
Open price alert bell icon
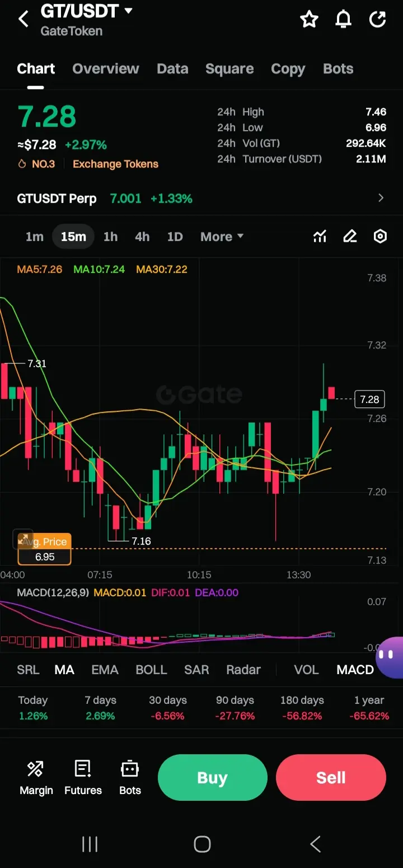click(x=343, y=20)
